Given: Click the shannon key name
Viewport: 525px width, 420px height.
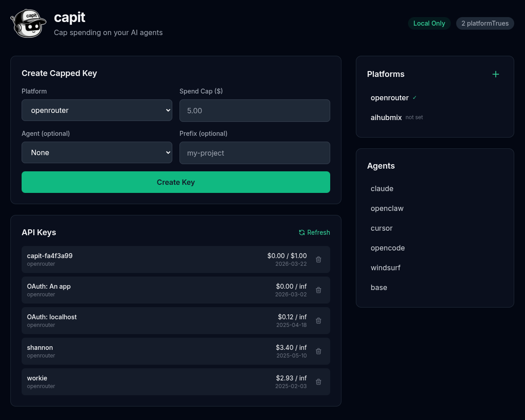Looking at the screenshot, I should (40, 348).
